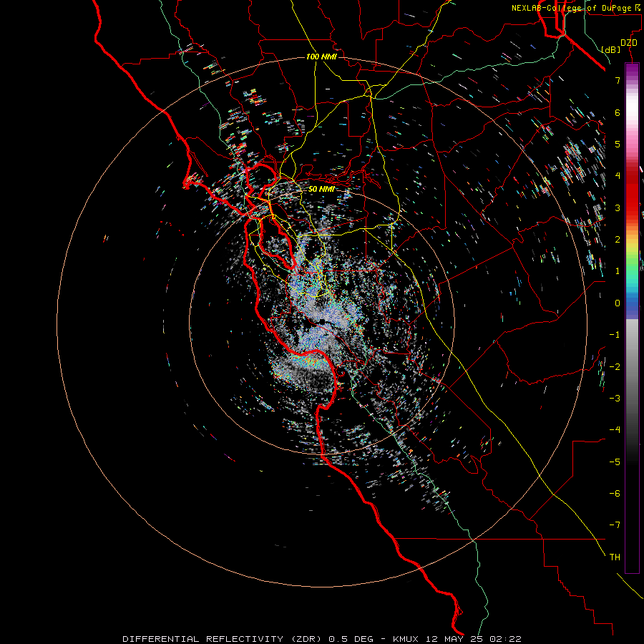Click the TH threshold label on legend
This screenshot has width=644, height=644.
(615, 557)
